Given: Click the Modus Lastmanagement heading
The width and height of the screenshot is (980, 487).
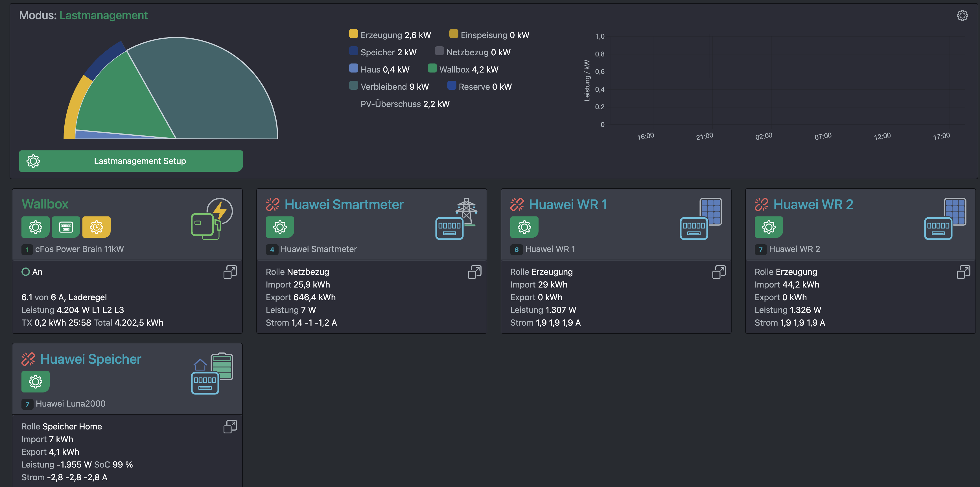Looking at the screenshot, I should coord(83,15).
